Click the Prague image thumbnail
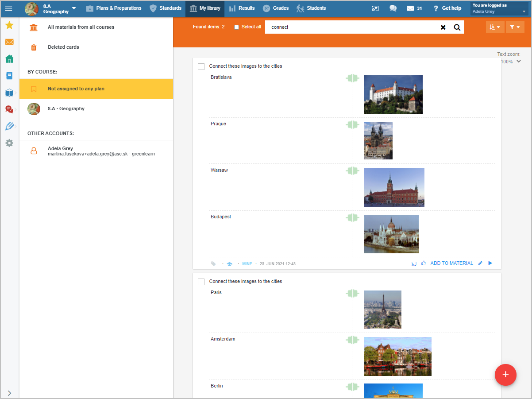The width and height of the screenshot is (532, 399). click(x=378, y=140)
